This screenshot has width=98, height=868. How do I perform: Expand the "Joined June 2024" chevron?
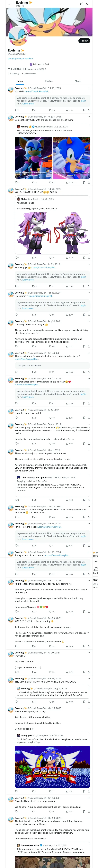coord(45,69)
